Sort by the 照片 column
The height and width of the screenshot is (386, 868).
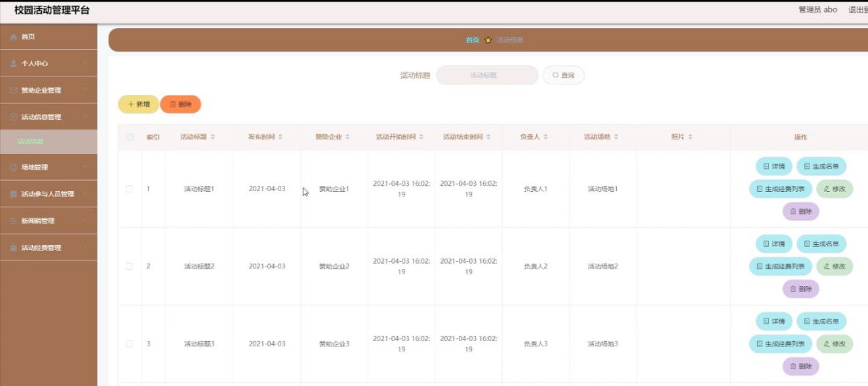pyautogui.click(x=690, y=137)
